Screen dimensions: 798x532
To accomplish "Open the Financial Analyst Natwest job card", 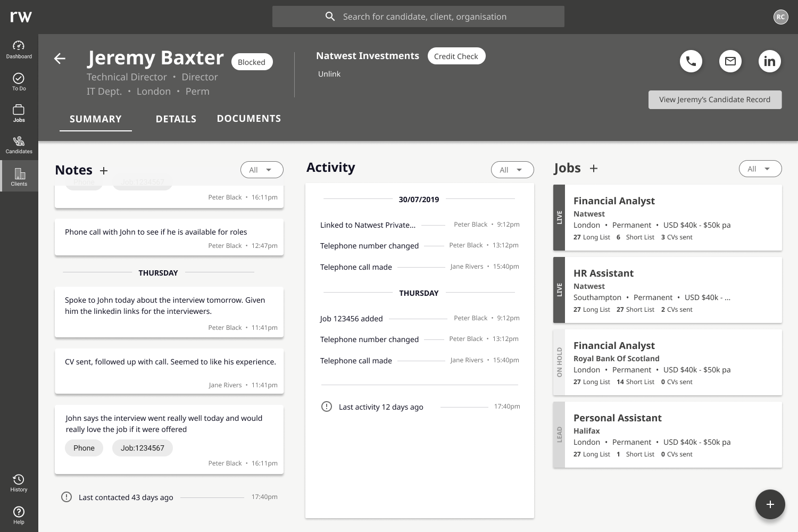I will [x=668, y=218].
